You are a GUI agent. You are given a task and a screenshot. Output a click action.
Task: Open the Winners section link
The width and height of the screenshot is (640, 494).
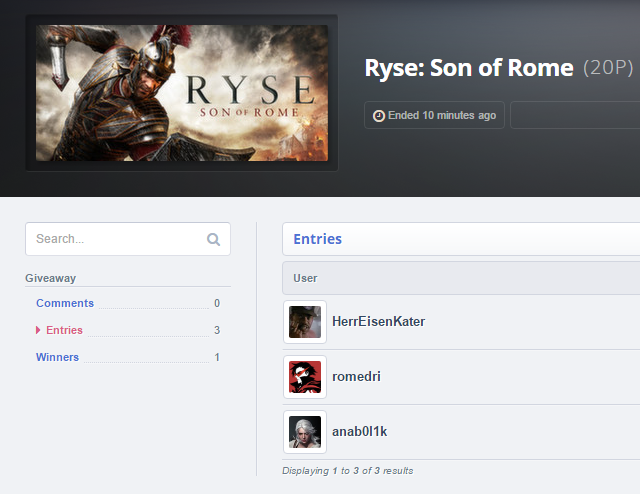point(58,357)
